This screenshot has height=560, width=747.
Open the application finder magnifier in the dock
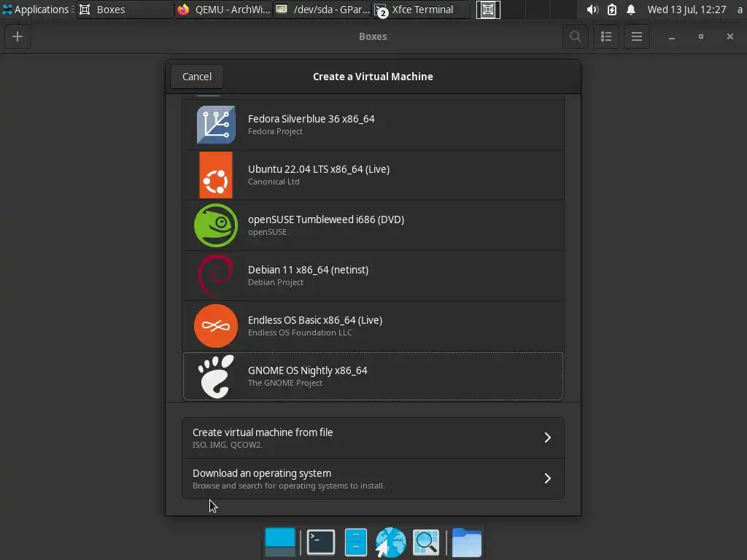coord(426,542)
